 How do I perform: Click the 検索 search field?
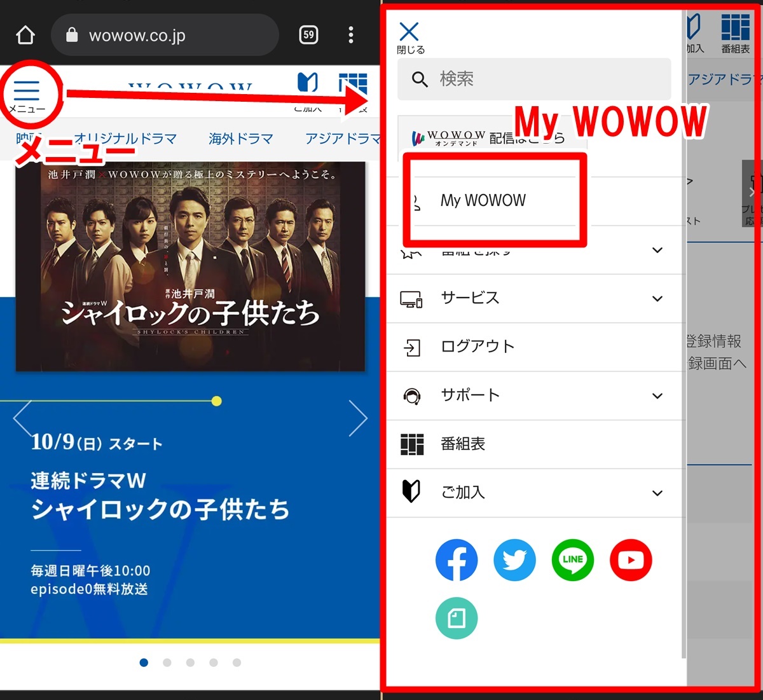pyautogui.click(x=534, y=79)
